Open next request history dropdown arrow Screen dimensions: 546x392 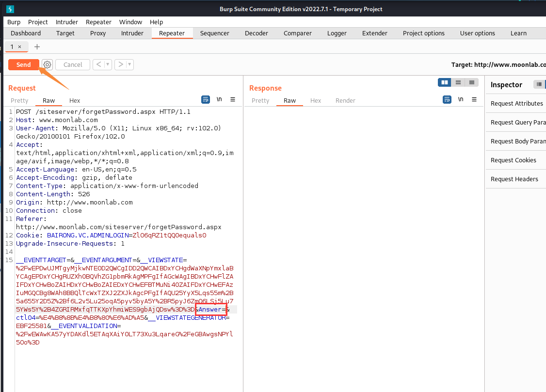[x=129, y=64]
